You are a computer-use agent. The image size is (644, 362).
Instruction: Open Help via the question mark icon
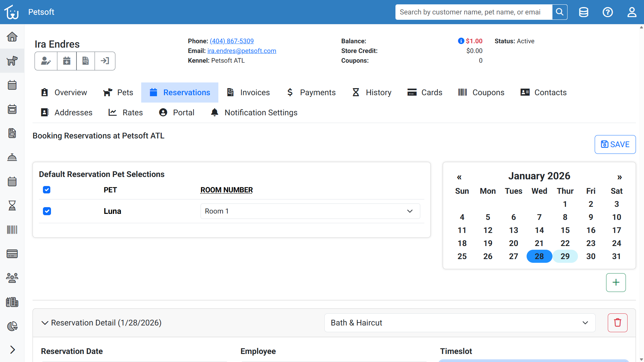(608, 12)
